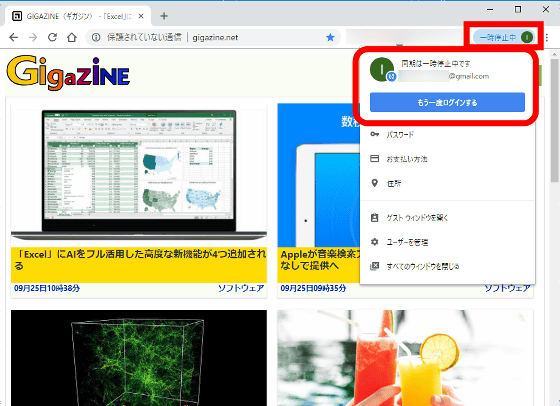Click the close-windows X icon in menu
Image resolution: width=560 pixels, height=406 pixels.
374,266
